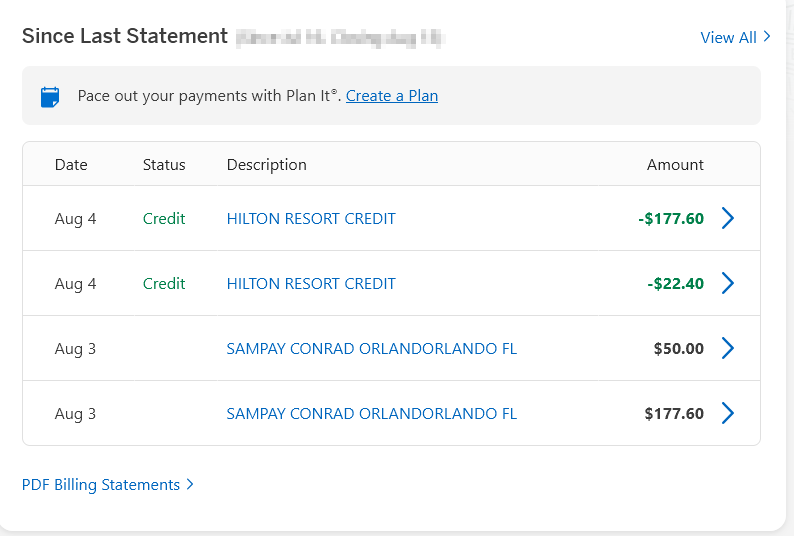Expand the -$177.60 Hilton credit row chevron
This screenshot has width=794, height=536.
[728, 218]
